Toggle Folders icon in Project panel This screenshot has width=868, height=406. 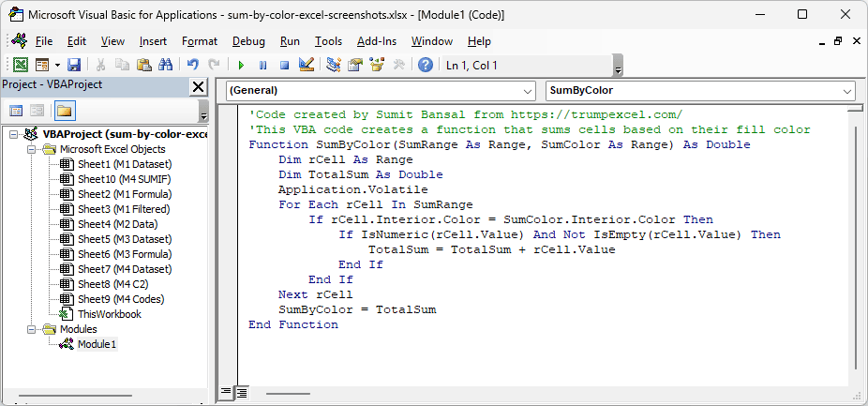(65, 111)
